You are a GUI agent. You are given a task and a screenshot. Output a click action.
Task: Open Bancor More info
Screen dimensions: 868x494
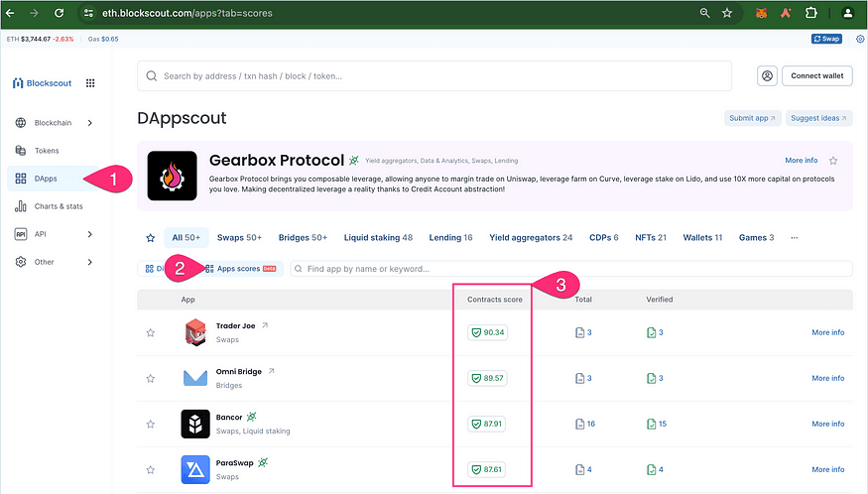point(827,425)
